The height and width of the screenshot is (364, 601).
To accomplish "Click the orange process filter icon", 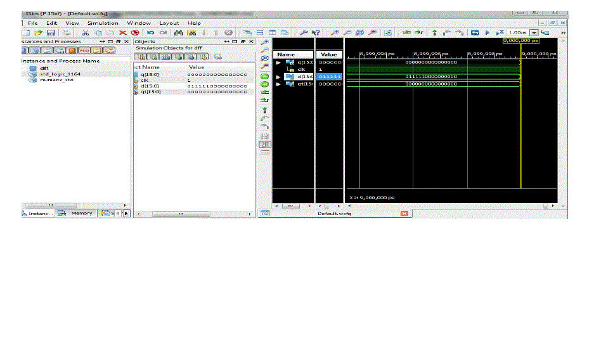I will pyautogui.click(x=72, y=50).
